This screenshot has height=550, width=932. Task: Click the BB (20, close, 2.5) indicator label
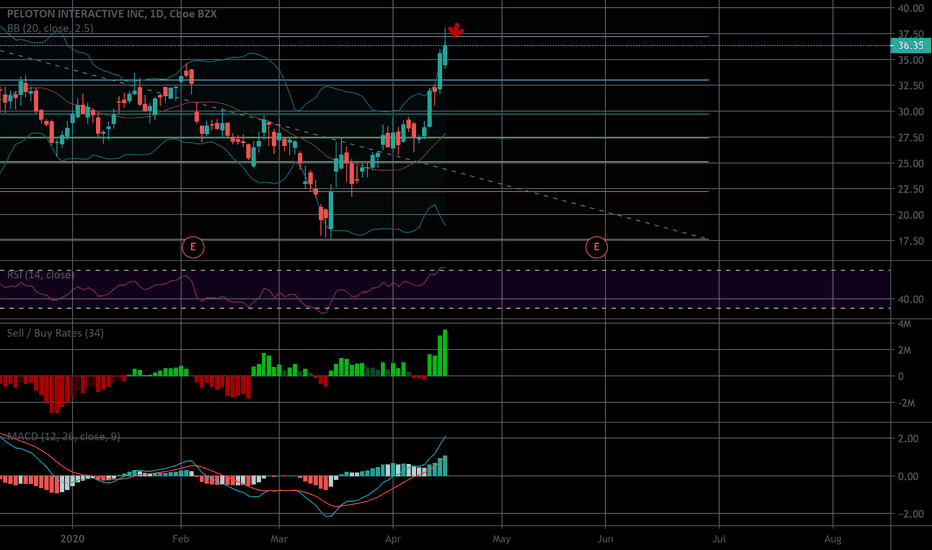[50, 28]
